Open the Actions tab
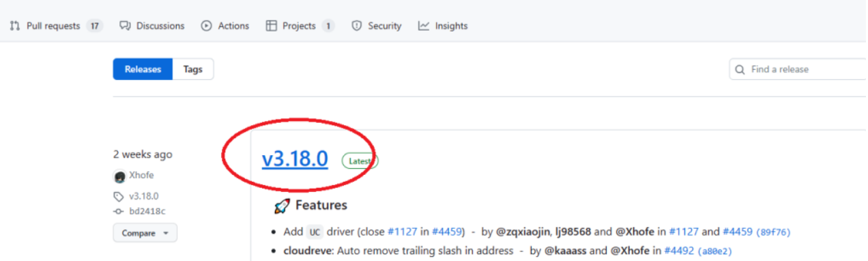Screen dimensions: 868x261 pyautogui.click(x=225, y=26)
